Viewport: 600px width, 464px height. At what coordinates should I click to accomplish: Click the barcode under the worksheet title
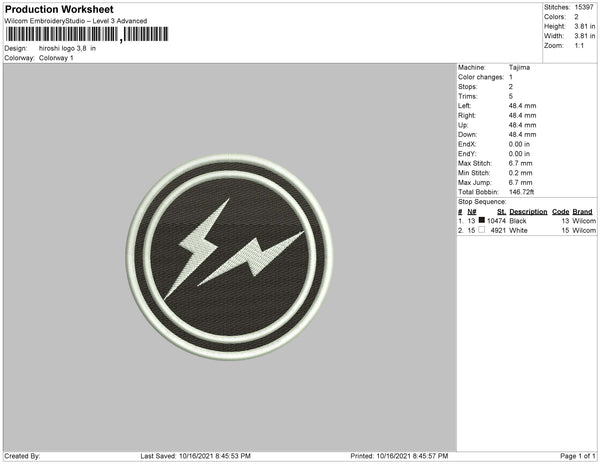coord(86,34)
